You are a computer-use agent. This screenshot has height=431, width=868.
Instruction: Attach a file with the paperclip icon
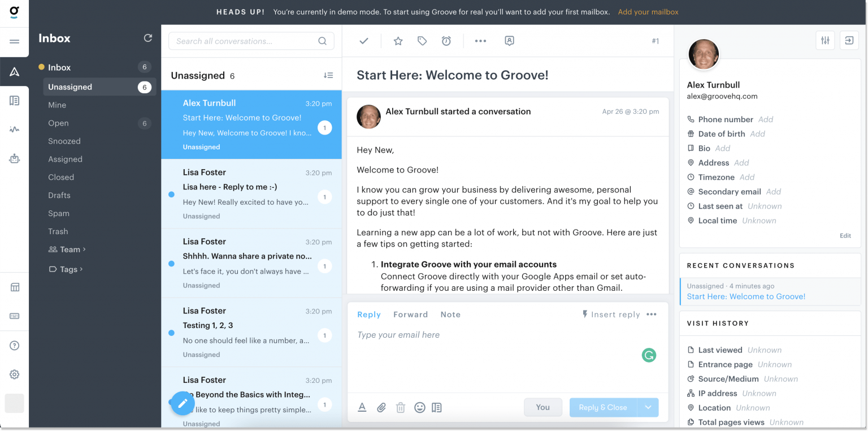tap(381, 407)
